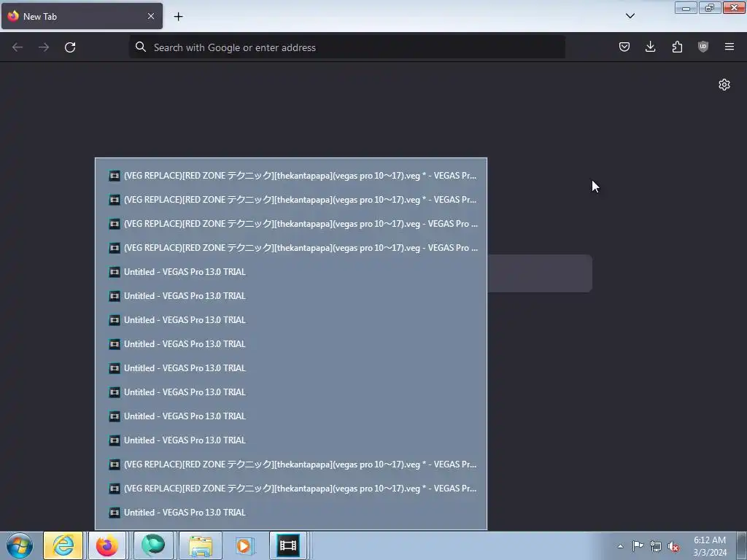Open the Action Center flag icon
The image size is (747, 560).
click(x=638, y=546)
